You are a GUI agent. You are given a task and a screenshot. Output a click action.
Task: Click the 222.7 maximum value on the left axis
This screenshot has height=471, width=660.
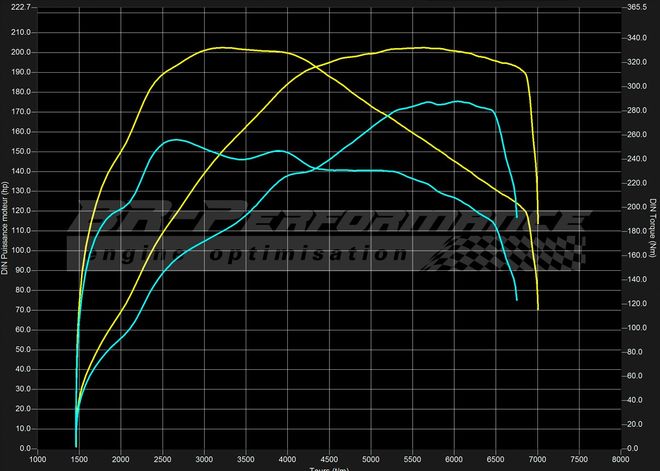point(19,7)
